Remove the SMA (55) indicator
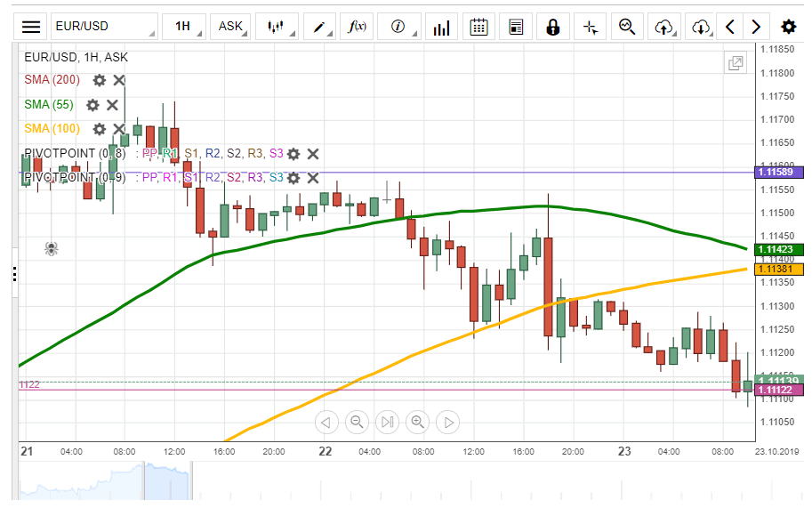 (x=113, y=105)
